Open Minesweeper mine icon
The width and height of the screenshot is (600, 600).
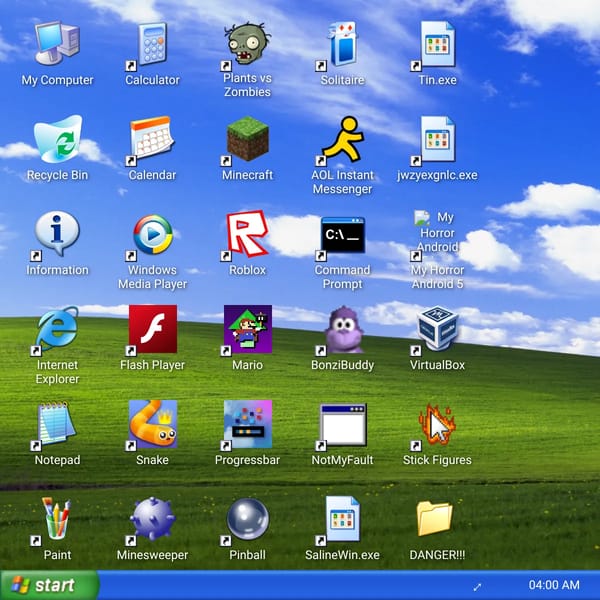coord(153,518)
